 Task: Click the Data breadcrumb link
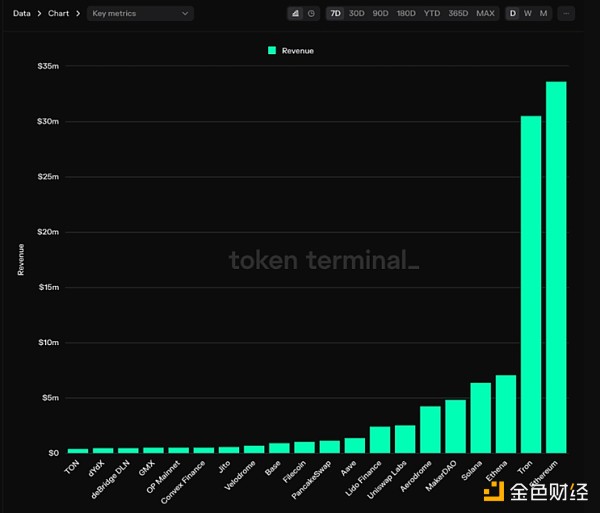tap(22, 14)
